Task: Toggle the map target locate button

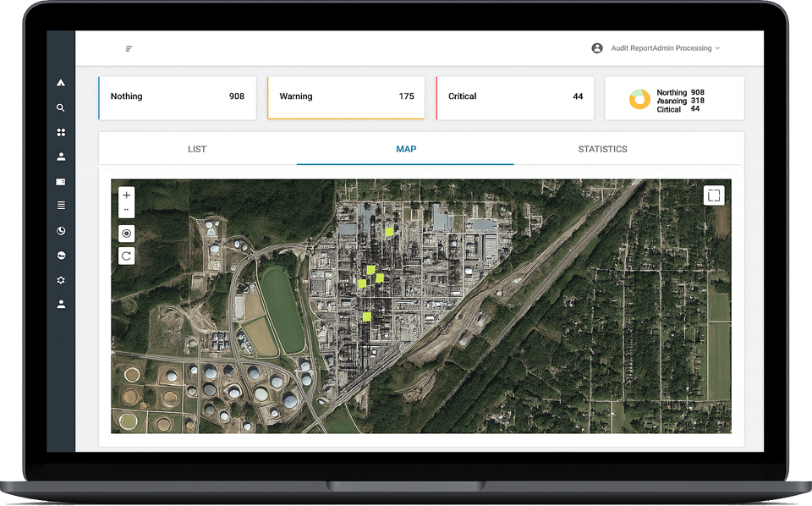Action: click(x=127, y=234)
